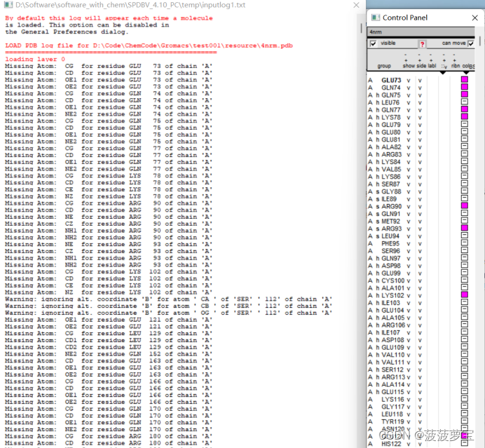Image resolution: width=485 pixels, height=448 pixels.
Task: Toggle show mark for TYR119
Action: tap(409, 422)
